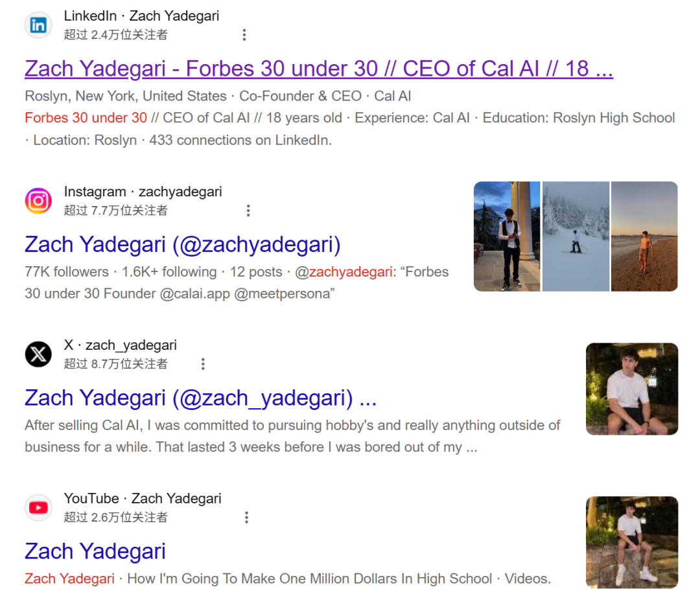Click the '超过 8.7万位关注者' follower count
The image size is (700, 596).
point(115,364)
